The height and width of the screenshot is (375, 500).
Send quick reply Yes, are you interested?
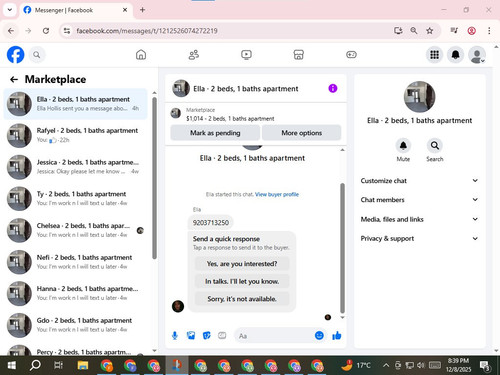point(242,264)
